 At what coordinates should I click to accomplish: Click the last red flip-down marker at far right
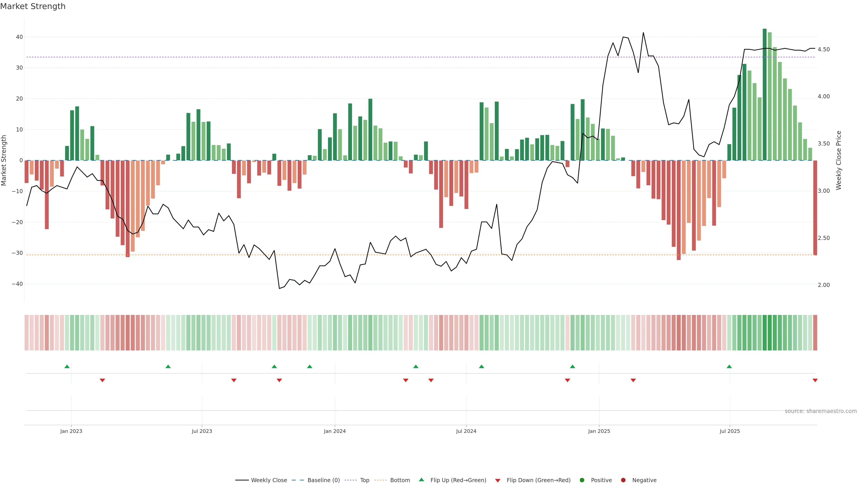click(815, 380)
